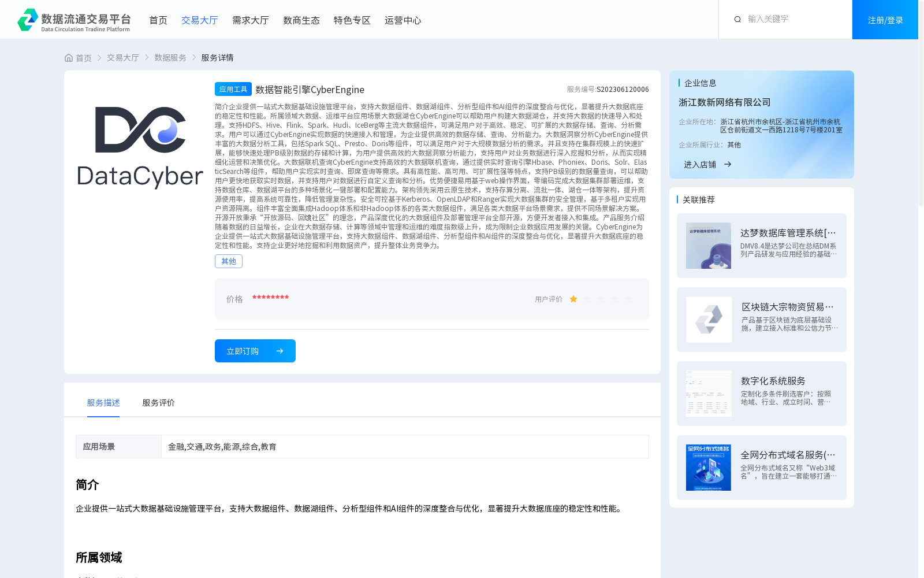Switch to 服务描述 tab
Image resolution: width=924 pixels, height=578 pixels.
[x=103, y=403]
